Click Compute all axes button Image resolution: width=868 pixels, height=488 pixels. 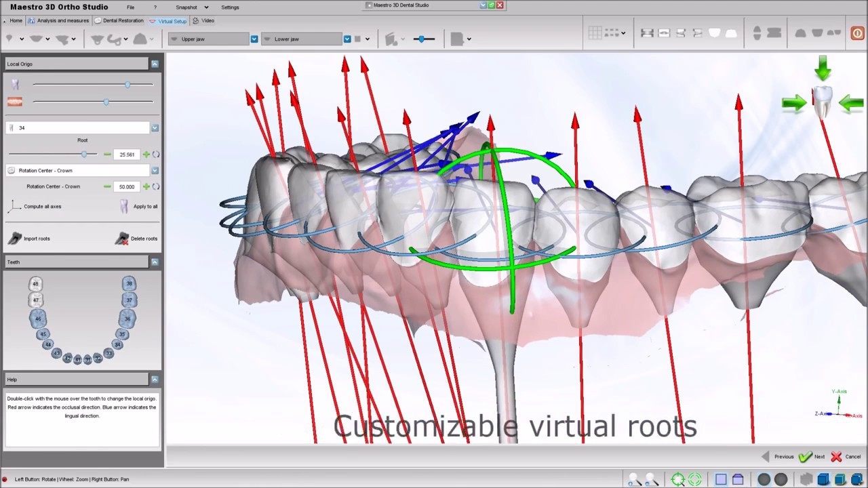(36, 206)
